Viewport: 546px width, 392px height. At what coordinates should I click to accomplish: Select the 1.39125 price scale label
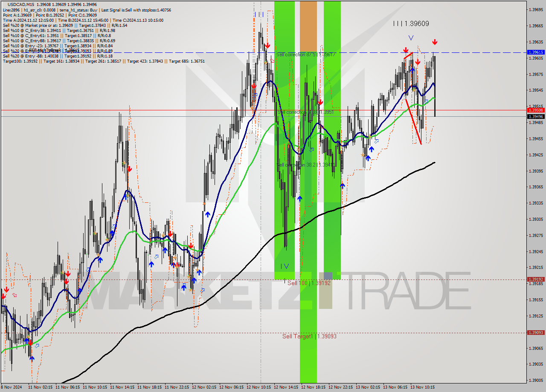536,316
